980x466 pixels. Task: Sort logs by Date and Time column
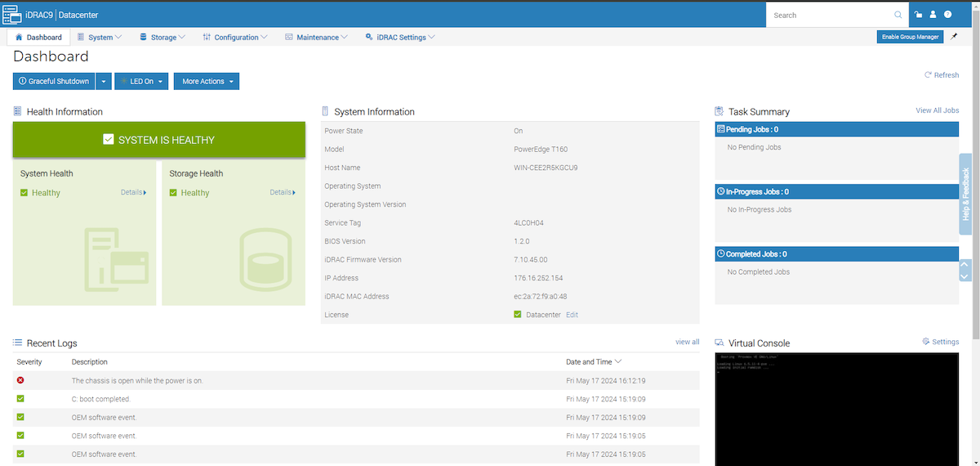[x=594, y=361]
